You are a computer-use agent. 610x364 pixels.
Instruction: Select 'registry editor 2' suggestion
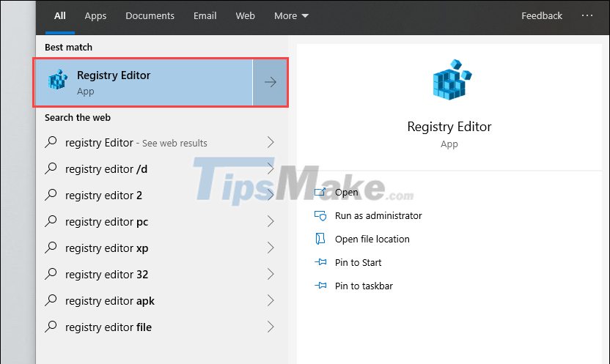(161, 195)
